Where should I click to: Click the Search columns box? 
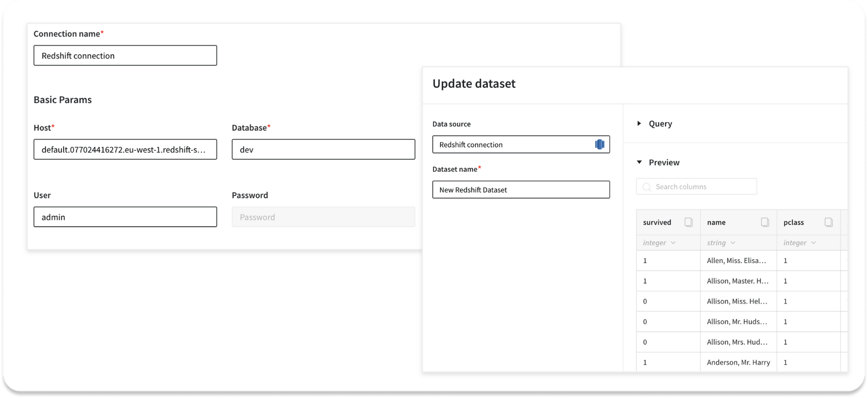(x=697, y=187)
